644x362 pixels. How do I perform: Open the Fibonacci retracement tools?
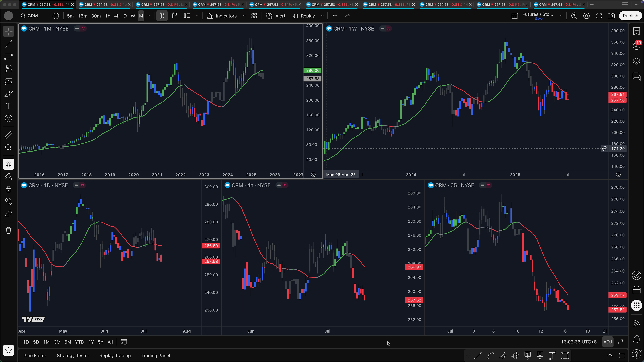(x=9, y=56)
